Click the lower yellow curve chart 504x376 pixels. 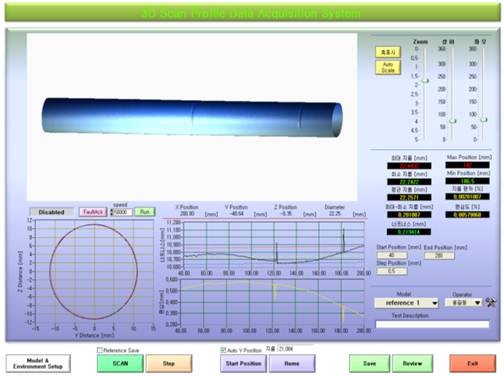(x=272, y=302)
